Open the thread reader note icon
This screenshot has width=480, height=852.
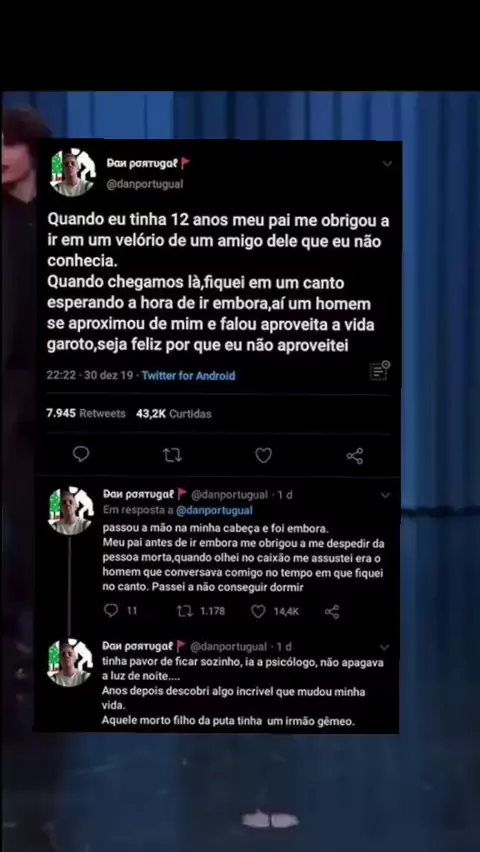[379, 369]
